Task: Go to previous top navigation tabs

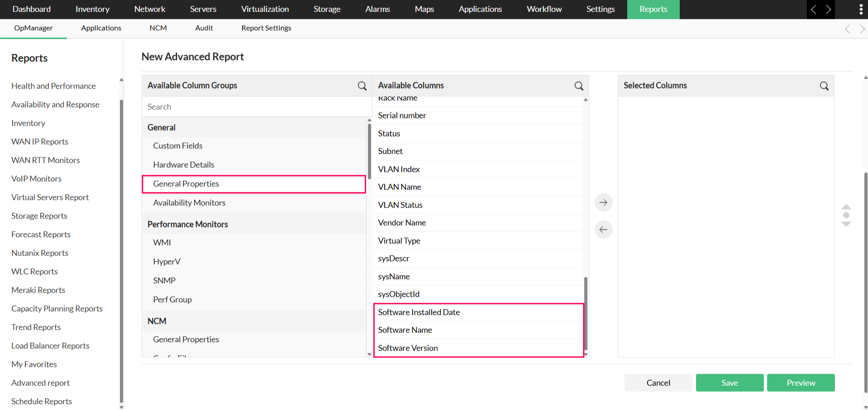Action: click(814, 10)
